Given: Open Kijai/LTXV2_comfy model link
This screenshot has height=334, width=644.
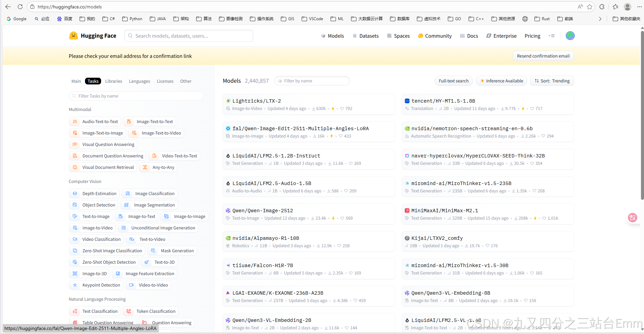Looking at the screenshot, I should click(x=437, y=238).
